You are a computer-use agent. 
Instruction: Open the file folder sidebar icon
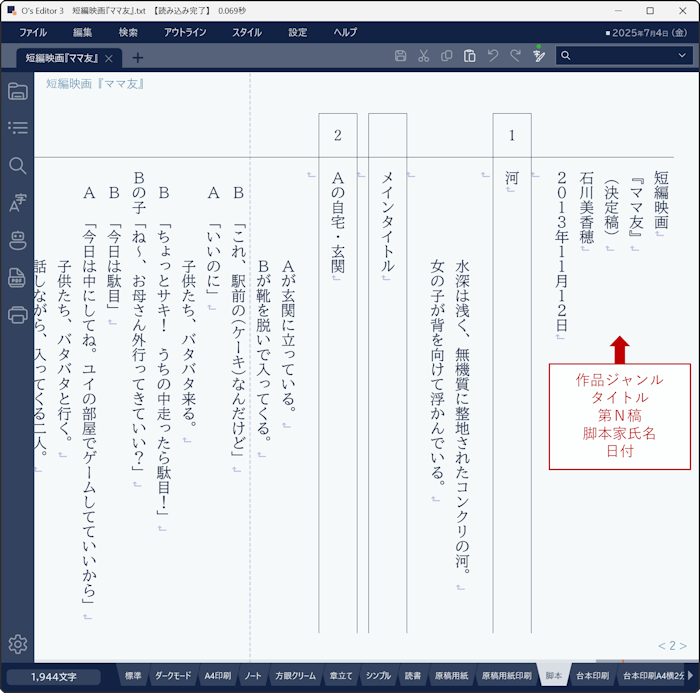[17, 91]
